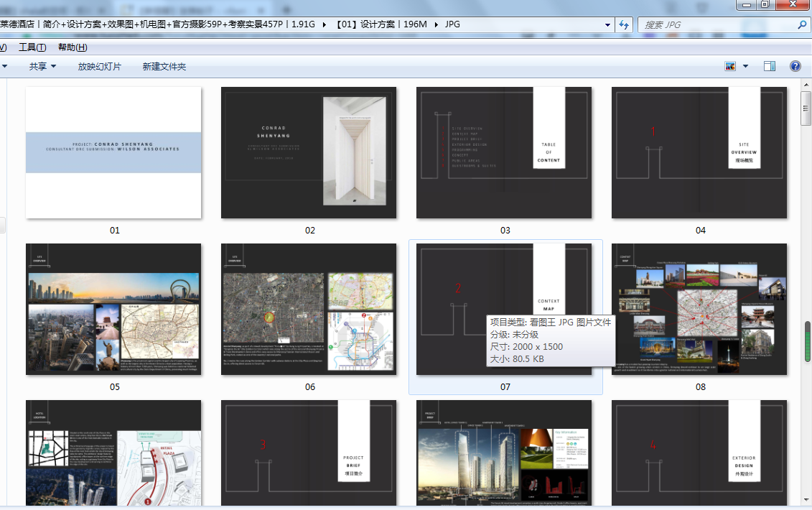Click 新建文件夹 button
Image resolution: width=812 pixels, height=510 pixels.
[x=164, y=66]
